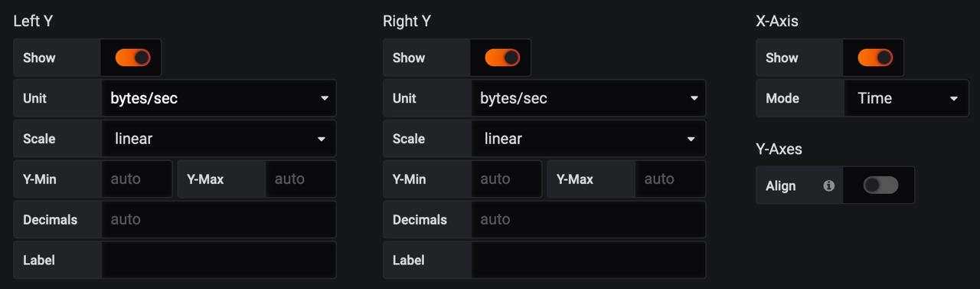Focus the Left Y Decimals field

[x=219, y=220]
